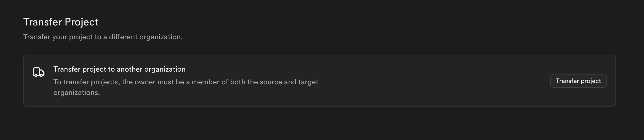Click the subtitle about a different organization
The height and width of the screenshot is (140, 644).
click(x=103, y=37)
